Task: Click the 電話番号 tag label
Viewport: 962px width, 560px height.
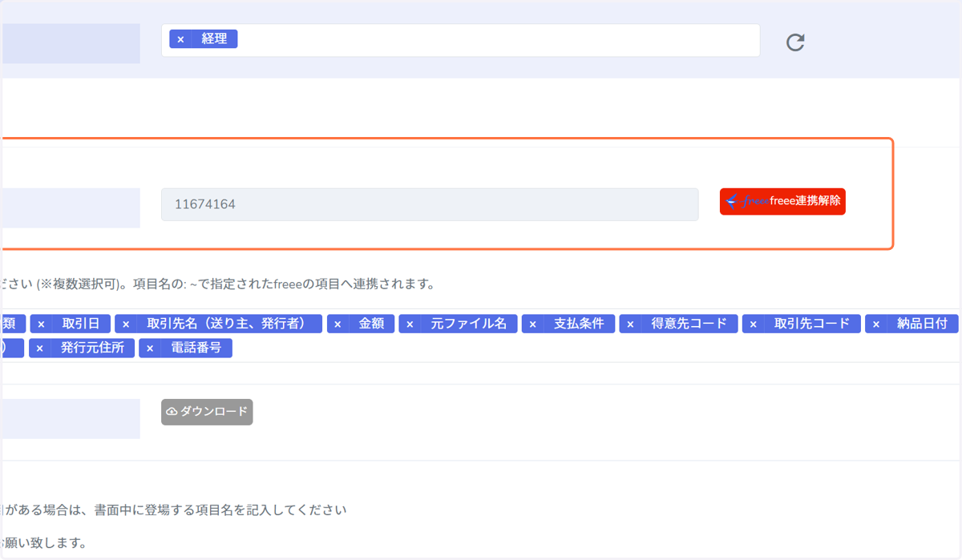Action: click(x=196, y=348)
